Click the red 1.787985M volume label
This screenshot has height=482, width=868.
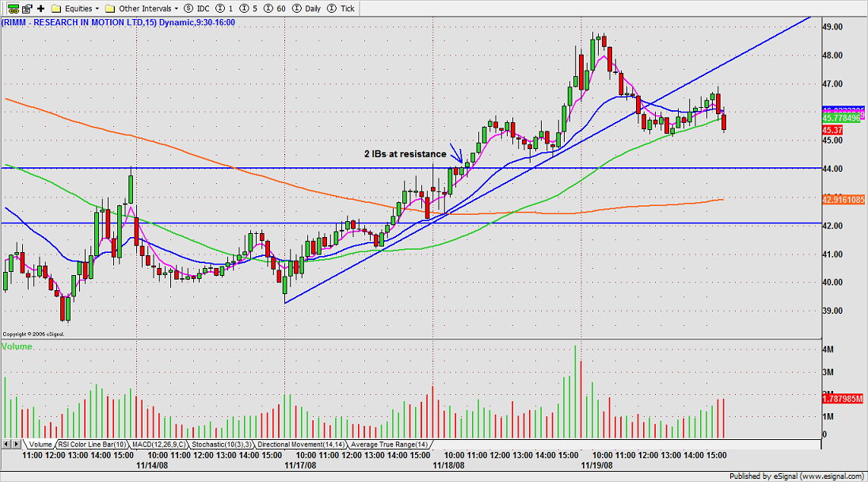843,399
